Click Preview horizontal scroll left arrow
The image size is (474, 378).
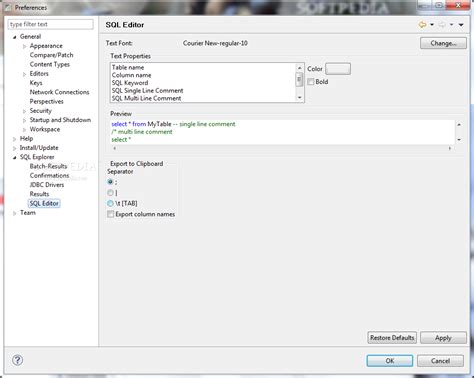coord(115,148)
